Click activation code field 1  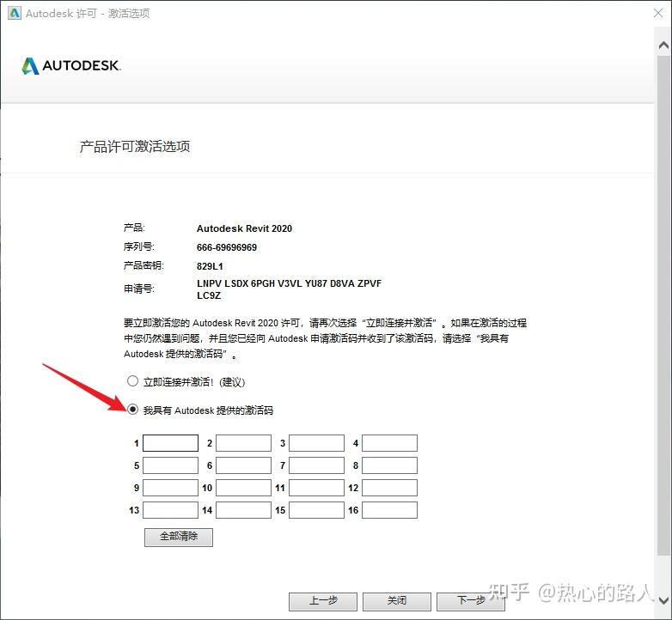click(x=170, y=443)
